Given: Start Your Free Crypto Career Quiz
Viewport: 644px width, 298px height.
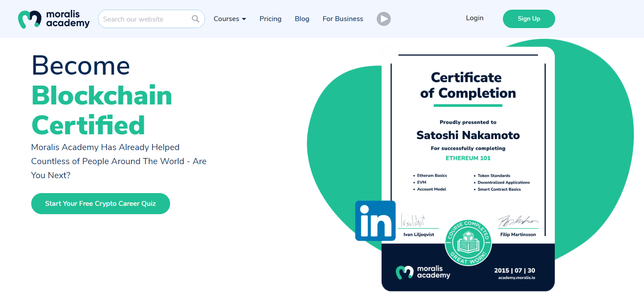Looking at the screenshot, I should (101, 204).
